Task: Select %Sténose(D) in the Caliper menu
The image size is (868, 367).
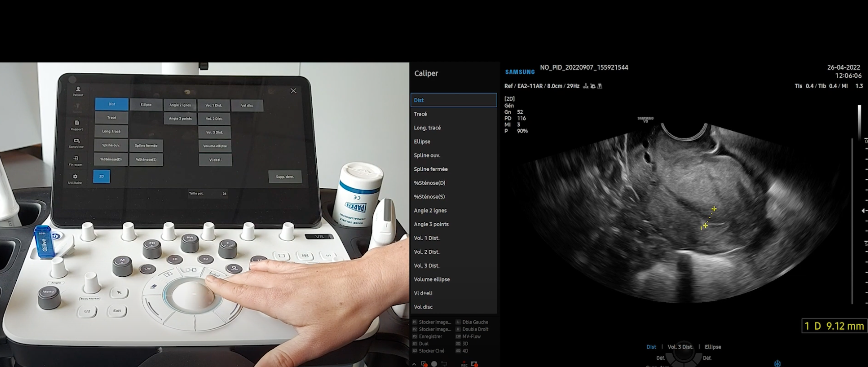Action: (x=454, y=182)
